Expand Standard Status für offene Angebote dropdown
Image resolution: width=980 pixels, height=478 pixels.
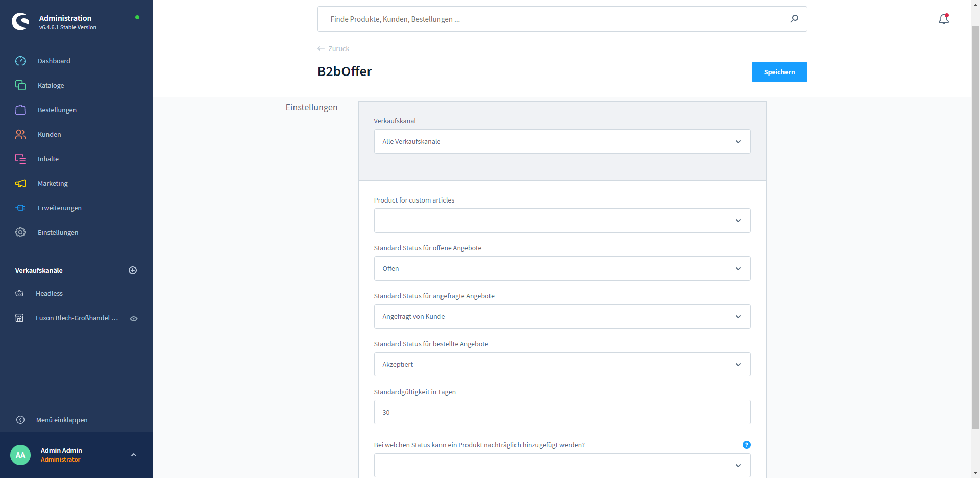562,268
